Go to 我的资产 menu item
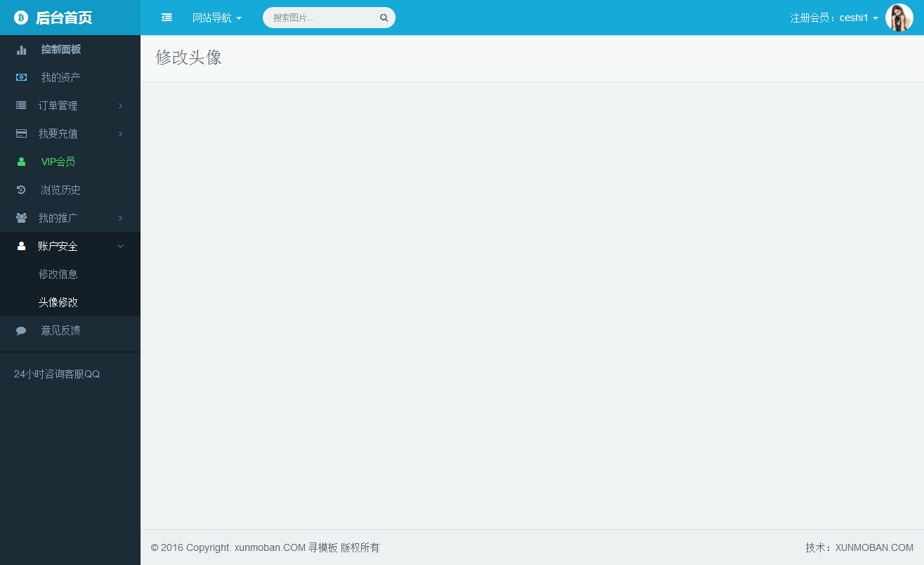 tap(60, 77)
